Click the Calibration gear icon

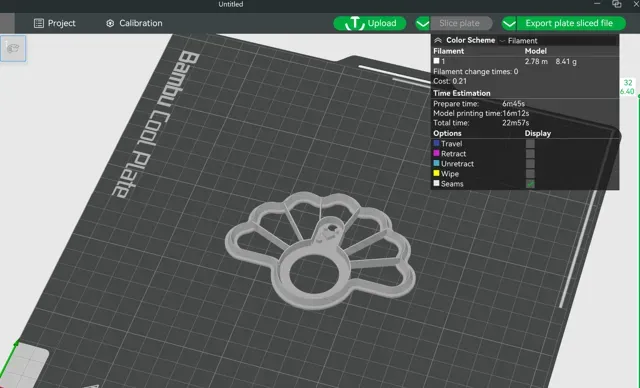point(110,23)
